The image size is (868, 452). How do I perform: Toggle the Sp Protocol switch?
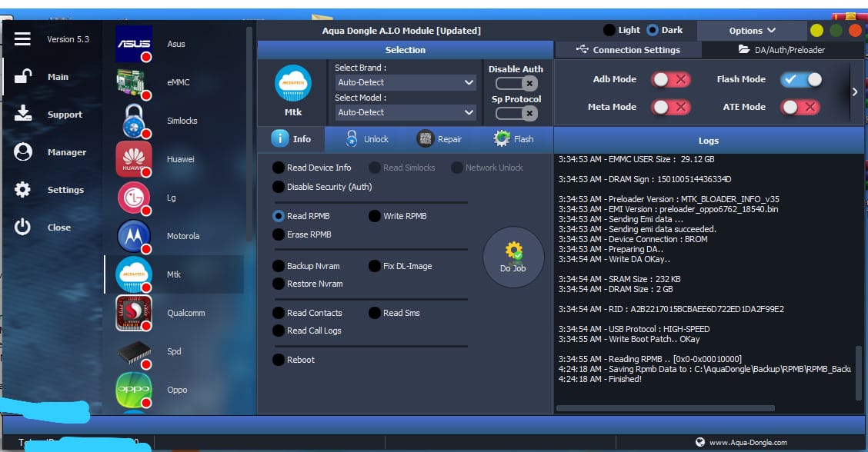pos(516,114)
